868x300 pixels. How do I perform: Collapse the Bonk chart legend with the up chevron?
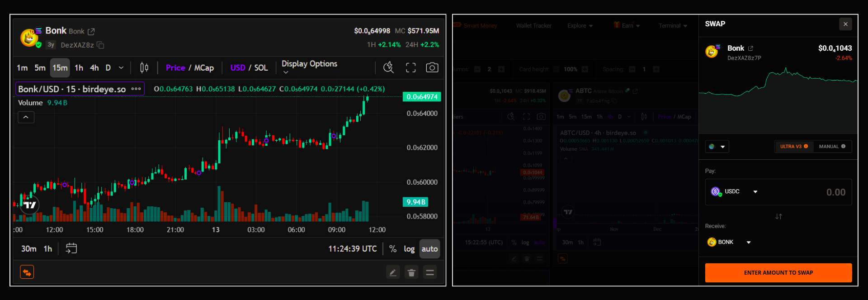(26, 117)
